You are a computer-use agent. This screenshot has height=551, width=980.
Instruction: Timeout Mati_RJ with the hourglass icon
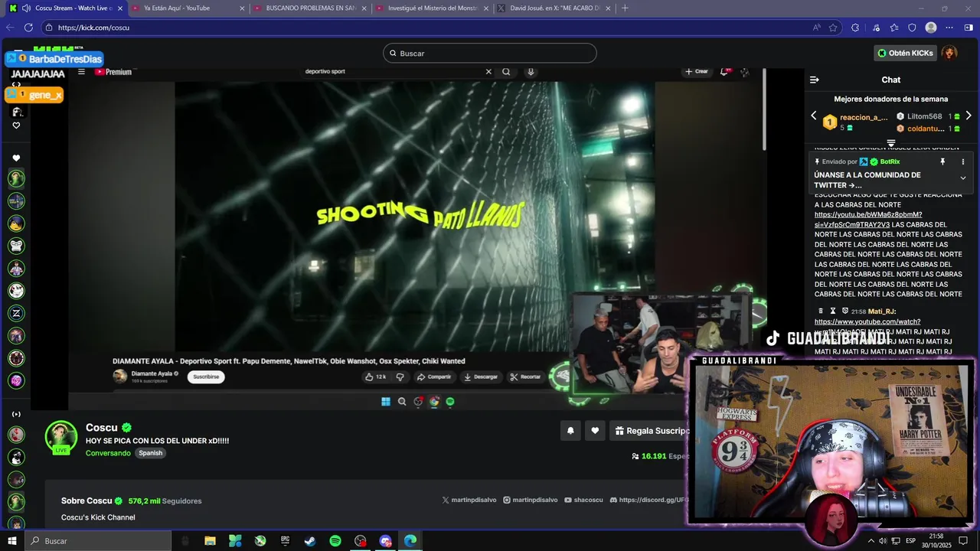pyautogui.click(x=833, y=311)
